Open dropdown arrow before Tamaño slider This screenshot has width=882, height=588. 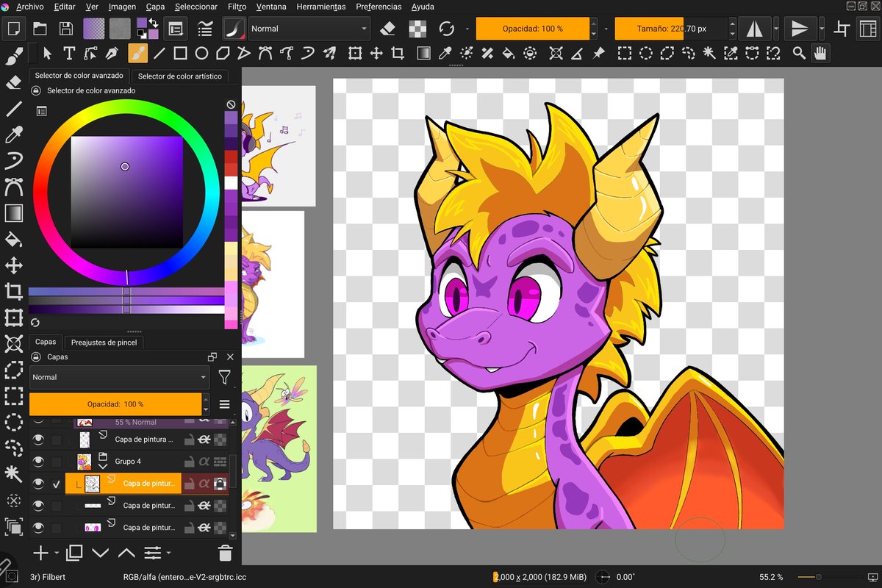pos(606,29)
